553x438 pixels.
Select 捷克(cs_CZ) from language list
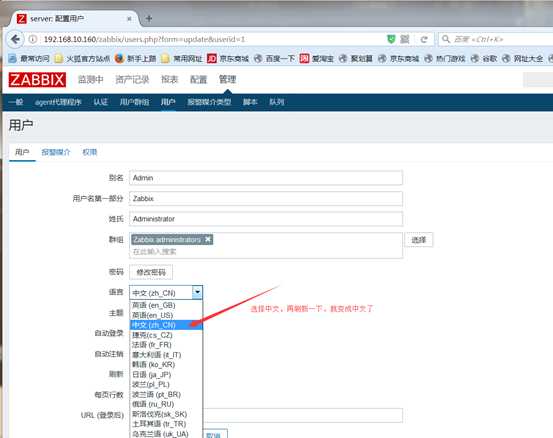[166, 335]
